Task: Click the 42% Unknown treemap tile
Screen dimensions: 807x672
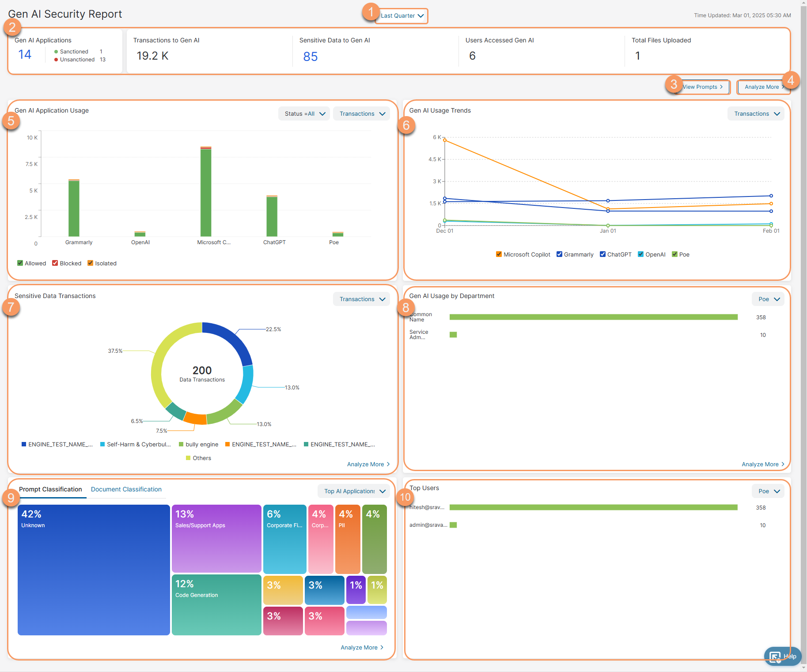Action: tap(94, 570)
